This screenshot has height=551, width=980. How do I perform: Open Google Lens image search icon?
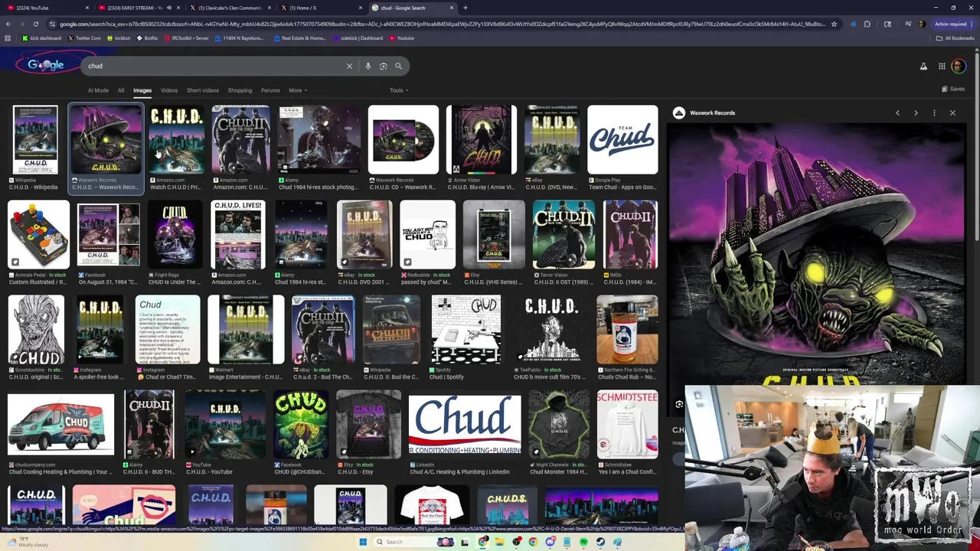[x=383, y=66]
